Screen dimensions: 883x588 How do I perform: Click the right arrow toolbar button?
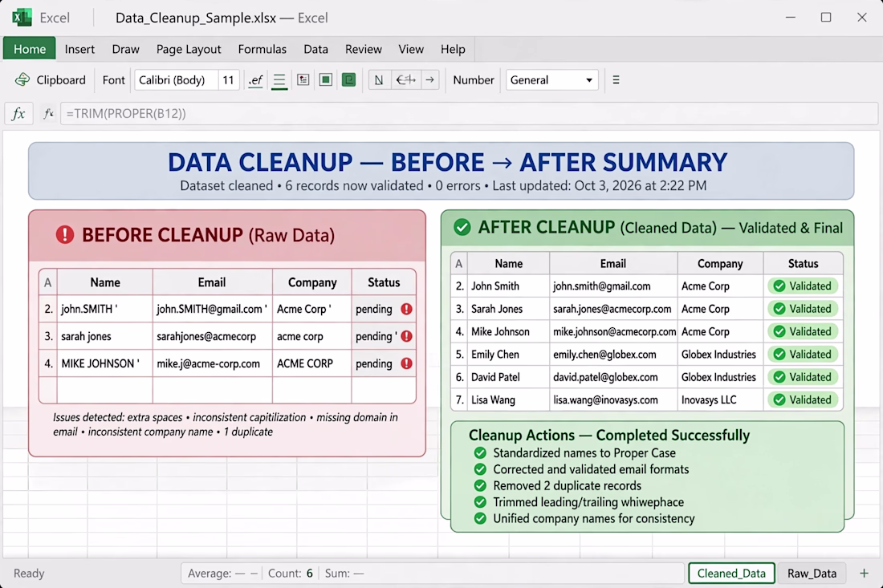pos(429,80)
